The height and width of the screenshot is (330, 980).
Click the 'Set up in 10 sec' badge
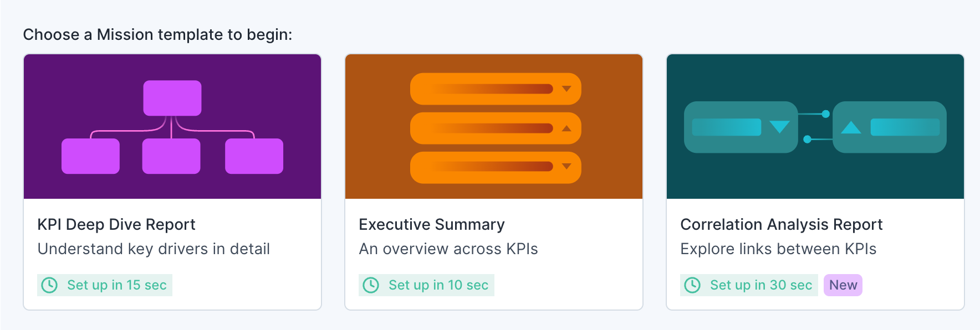425,285
